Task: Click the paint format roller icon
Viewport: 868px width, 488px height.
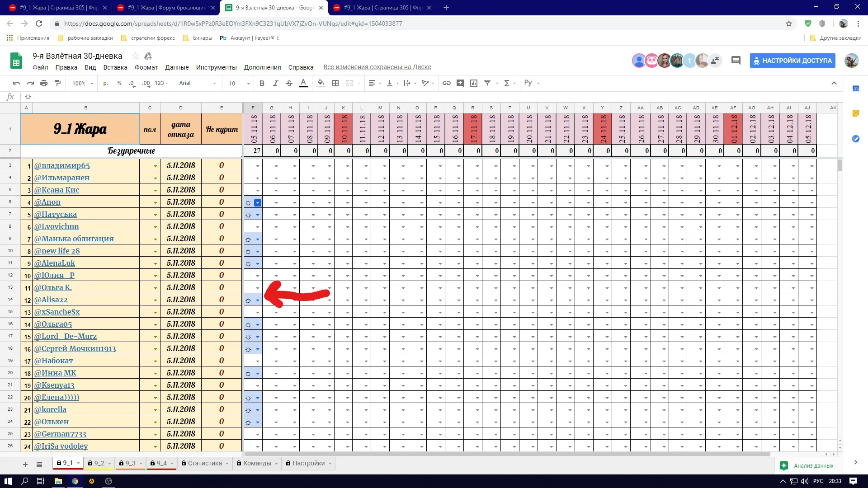Action: pyautogui.click(x=57, y=83)
